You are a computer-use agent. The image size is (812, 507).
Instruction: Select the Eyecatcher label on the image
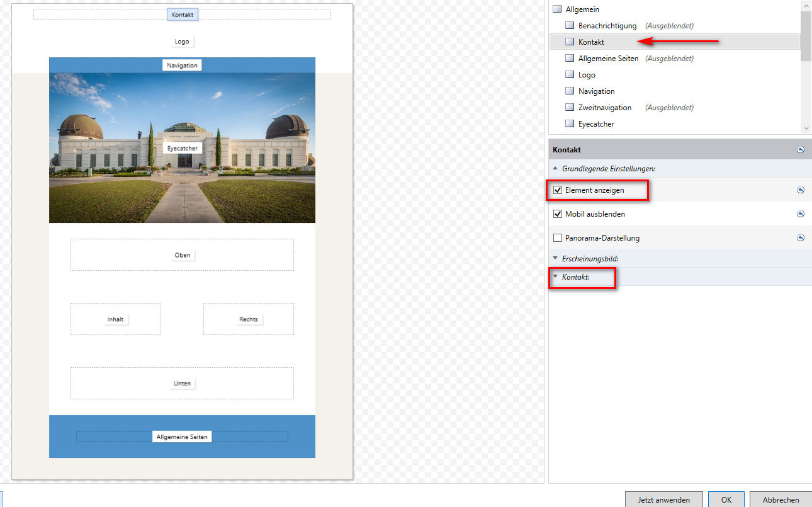pyautogui.click(x=183, y=149)
